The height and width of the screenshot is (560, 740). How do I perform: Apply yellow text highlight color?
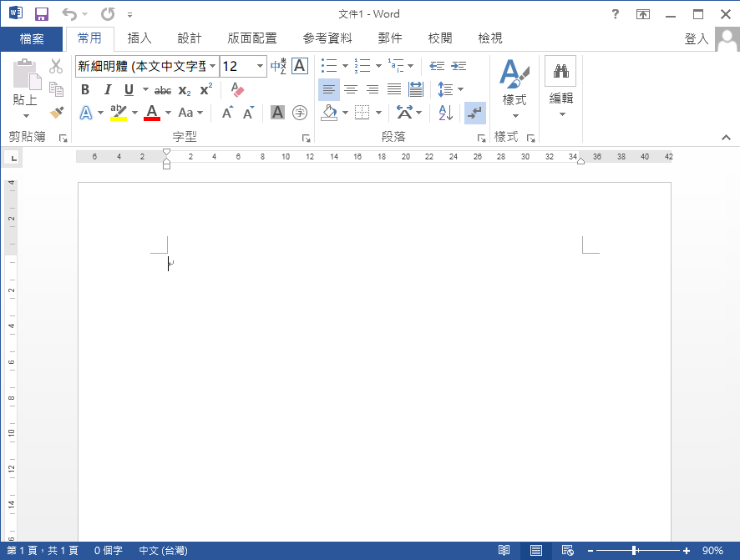coord(119,113)
